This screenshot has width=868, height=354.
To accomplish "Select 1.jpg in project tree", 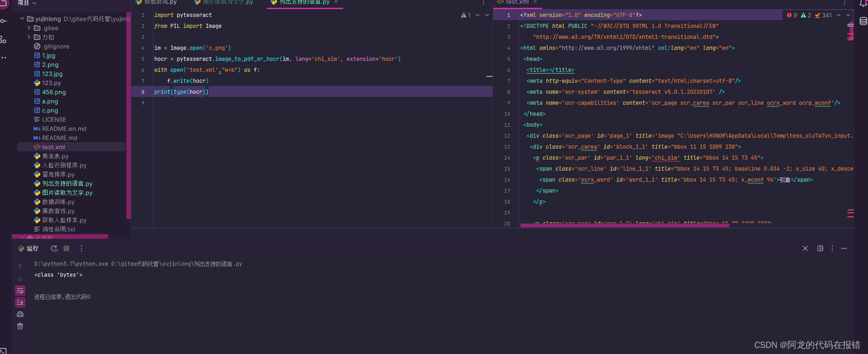I will 45,55.
